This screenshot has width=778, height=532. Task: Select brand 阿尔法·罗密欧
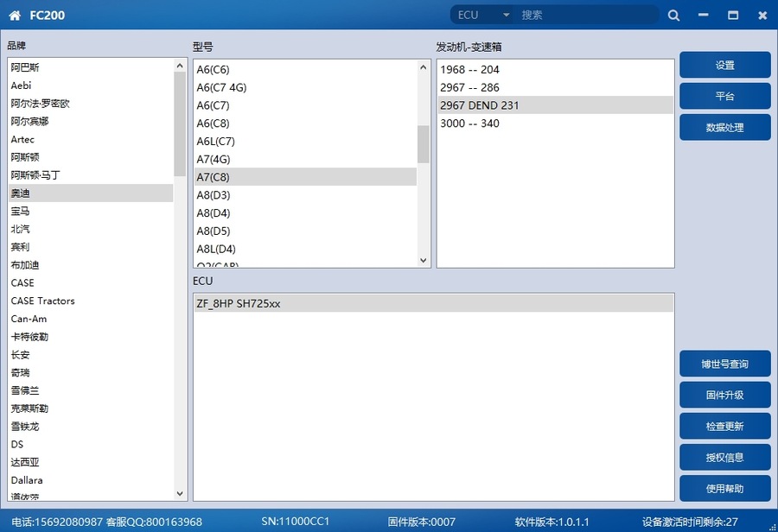tap(91, 103)
